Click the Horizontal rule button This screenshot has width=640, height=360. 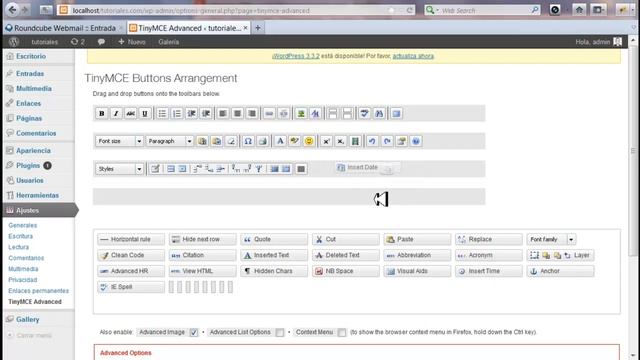click(131, 239)
